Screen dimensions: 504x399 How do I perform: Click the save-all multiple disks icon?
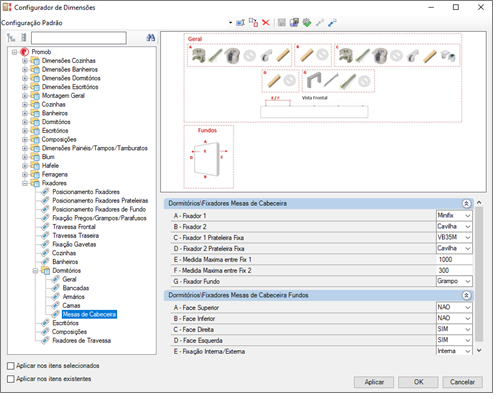294,23
